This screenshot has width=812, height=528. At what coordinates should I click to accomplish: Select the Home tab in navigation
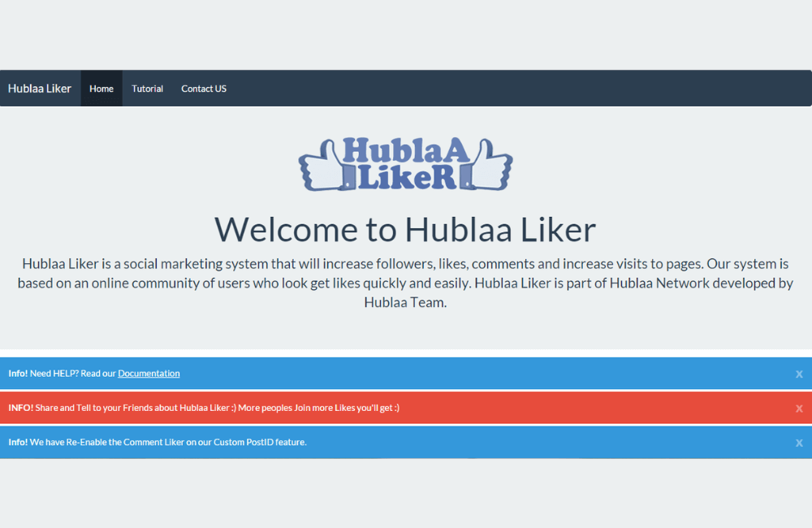tap(101, 88)
